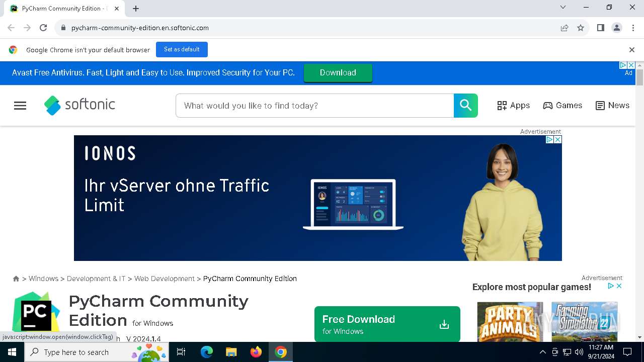Open Farming Simulator 22 game thumbnail
The image size is (644, 362).
pos(585,322)
